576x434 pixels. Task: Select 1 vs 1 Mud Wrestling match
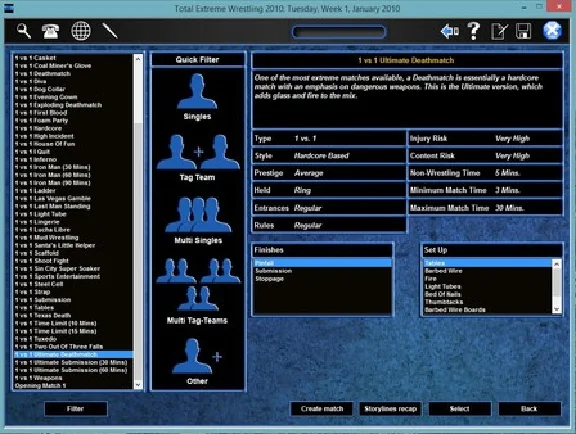[x=73, y=237]
